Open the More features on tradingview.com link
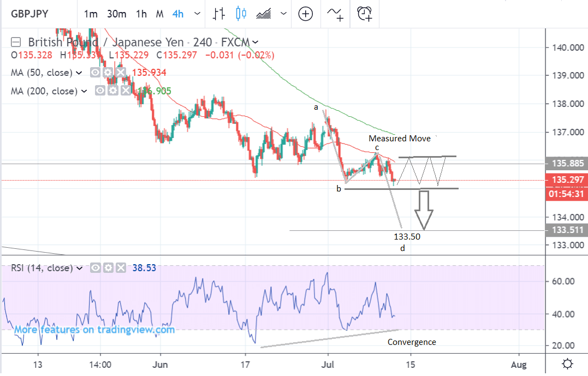This screenshot has width=588, height=376. point(94,329)
